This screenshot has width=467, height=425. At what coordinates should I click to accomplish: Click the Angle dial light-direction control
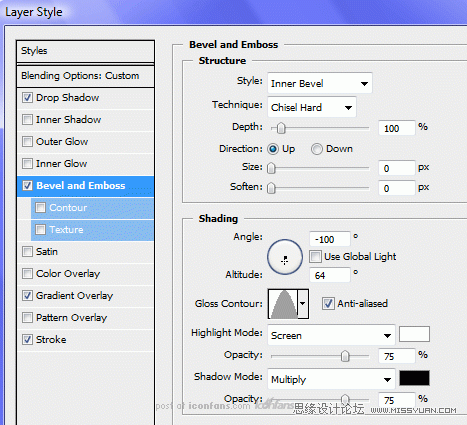tap(285, 257)
